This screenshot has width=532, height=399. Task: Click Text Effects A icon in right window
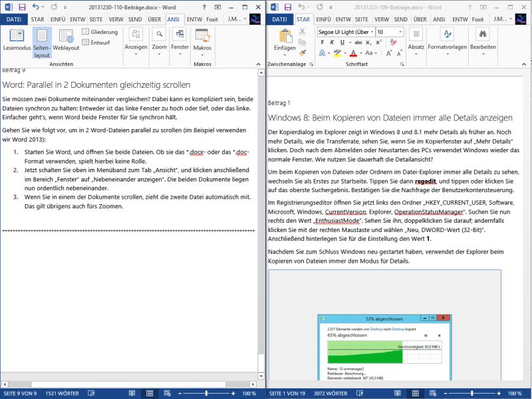click(322, 53)
